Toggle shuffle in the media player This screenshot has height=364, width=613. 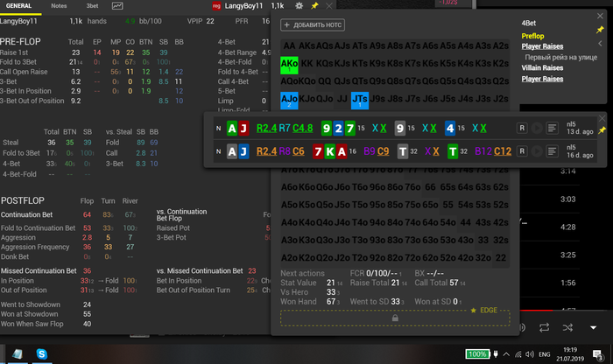click(567, 327)
